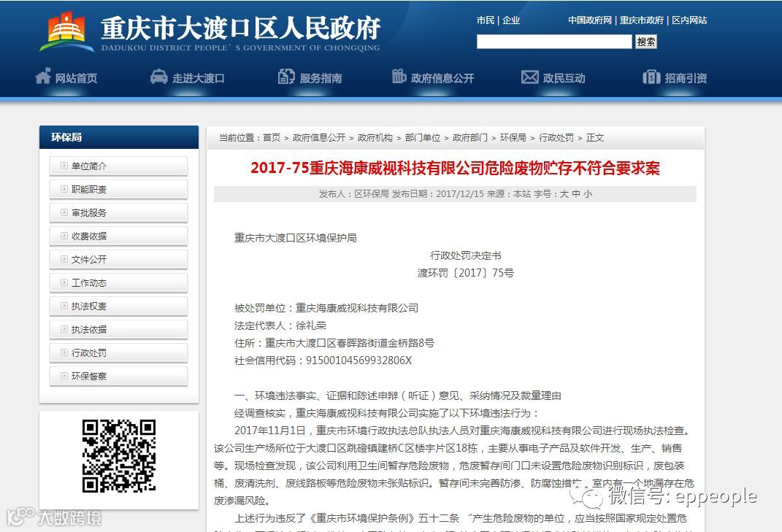782x532 pixels.
Task: Open 重庆市政府 link
Action: pos(642,20)
